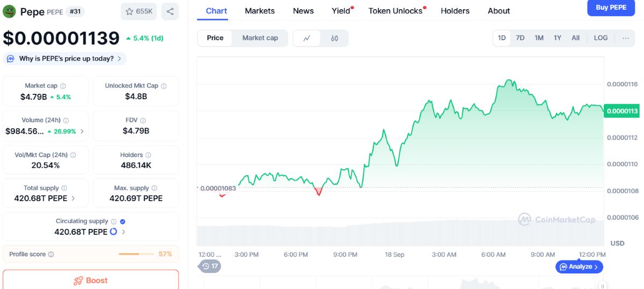Viewport: 644px width, 289px height.
Task: Click info icon next to Unlocked Mkt Cap
Action: coord(164,86)
